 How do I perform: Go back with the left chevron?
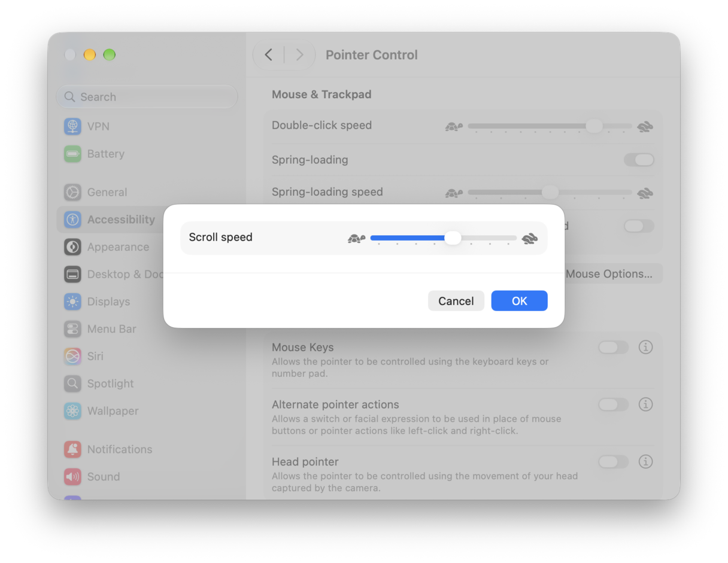coord(269,55)
